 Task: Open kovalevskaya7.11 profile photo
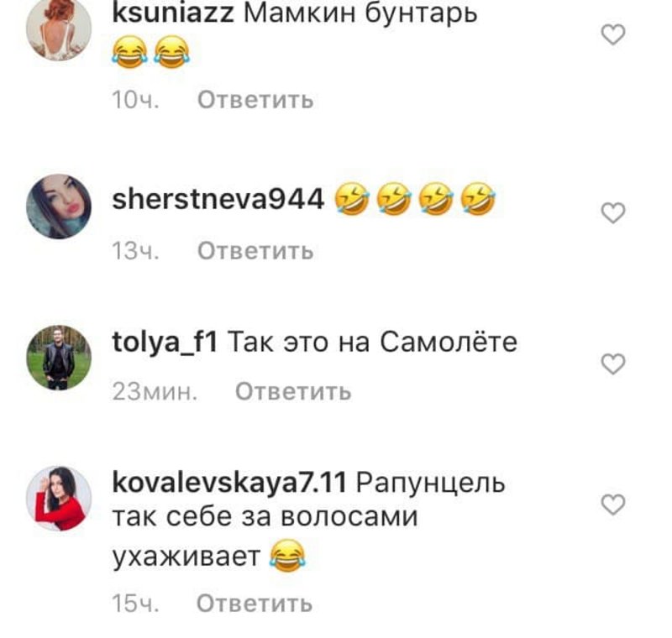point(59,499)
